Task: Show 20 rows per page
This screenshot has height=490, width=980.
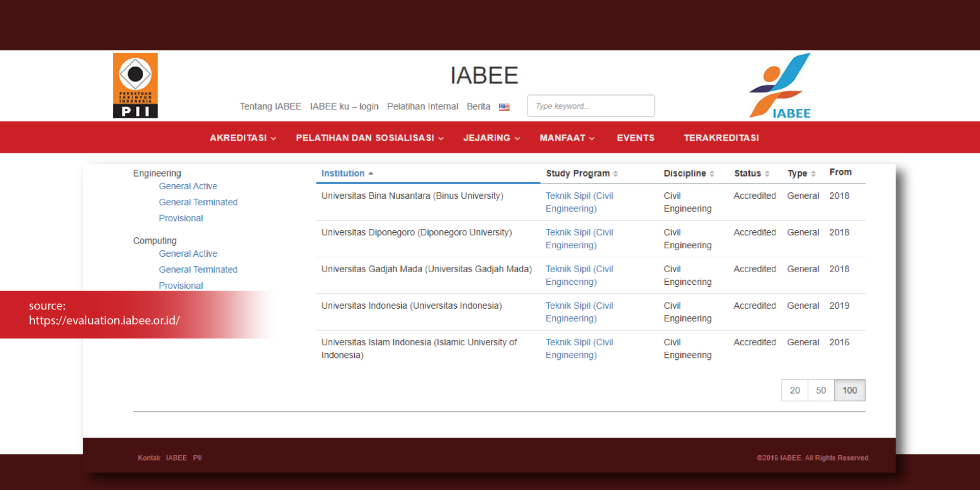Action: point(795,390)
